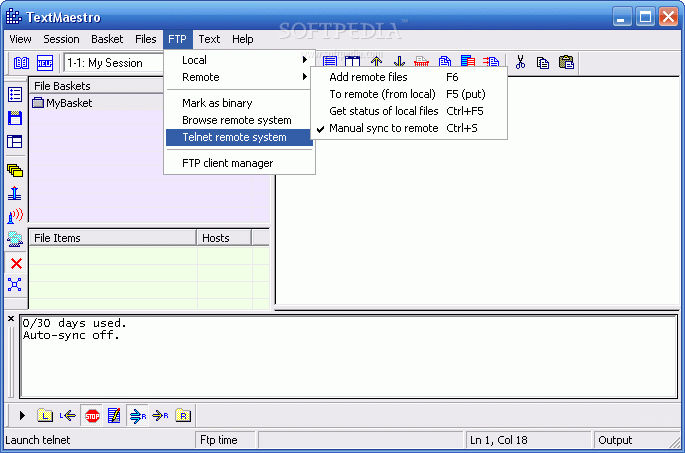This screenshot has width=685, height=453.
Task: Click the red STOP sign icon
Action: 92,416
